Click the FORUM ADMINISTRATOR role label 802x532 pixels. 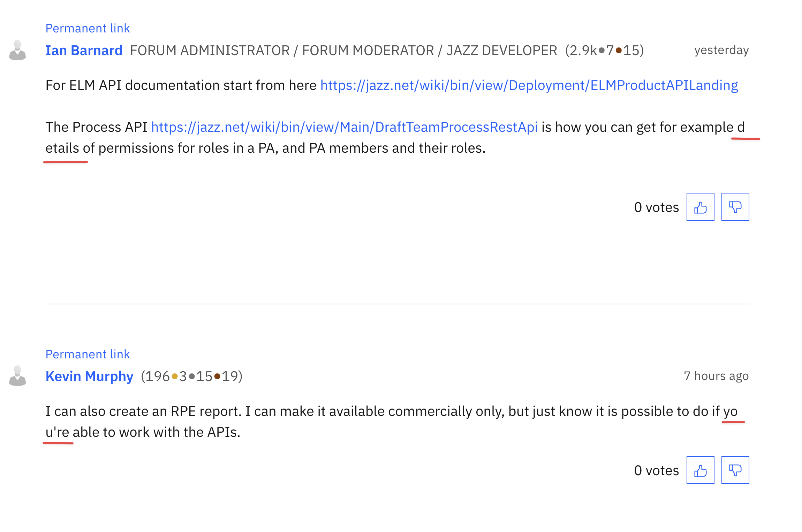click(x=210, y=51)
